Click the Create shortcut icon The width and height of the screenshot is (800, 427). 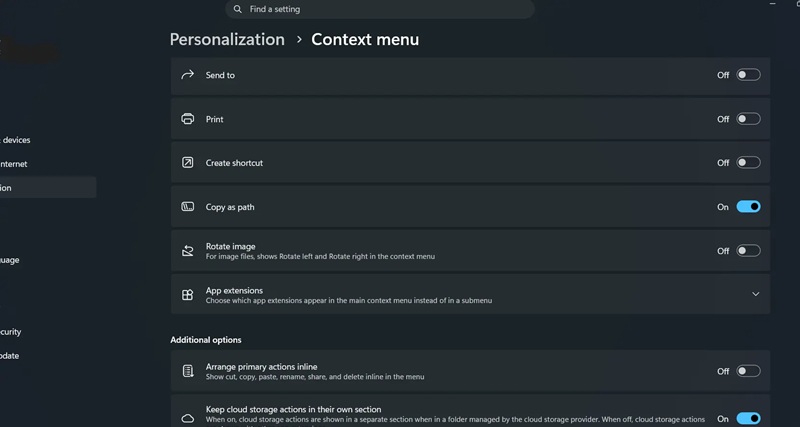[188, 163]
